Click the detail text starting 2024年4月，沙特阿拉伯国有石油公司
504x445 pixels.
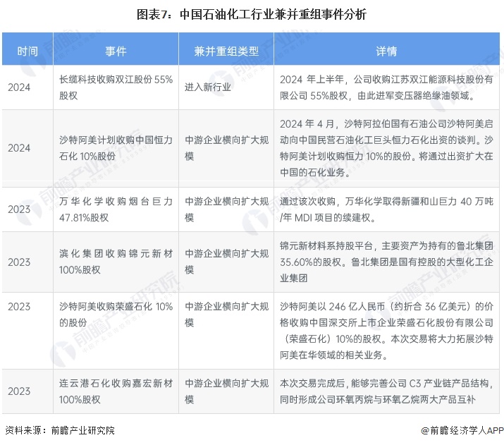pos(386,148)
